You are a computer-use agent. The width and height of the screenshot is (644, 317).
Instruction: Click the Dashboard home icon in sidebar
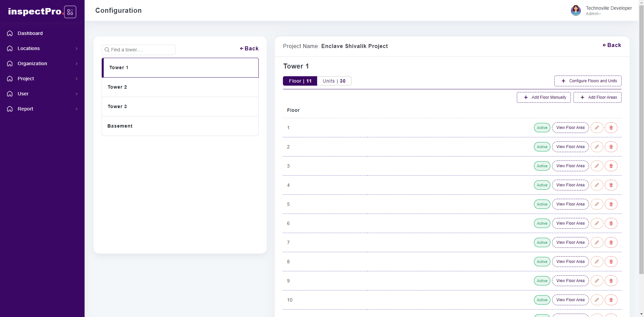pyautogui.click(x=10, y=33)
